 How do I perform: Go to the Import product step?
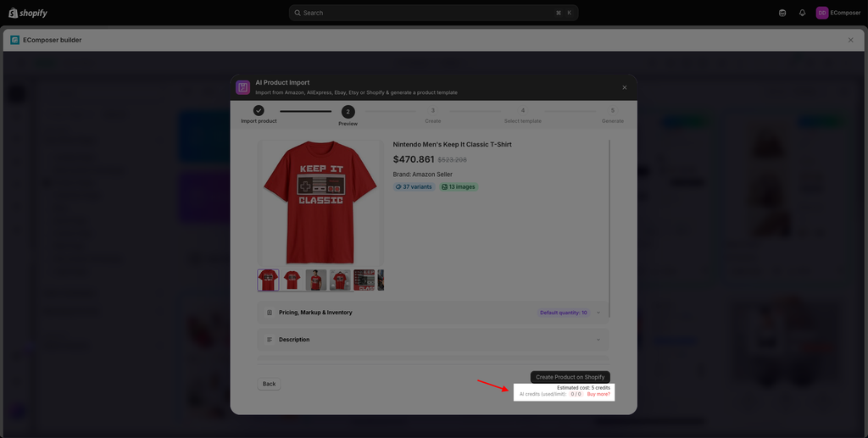coord(259,114)
